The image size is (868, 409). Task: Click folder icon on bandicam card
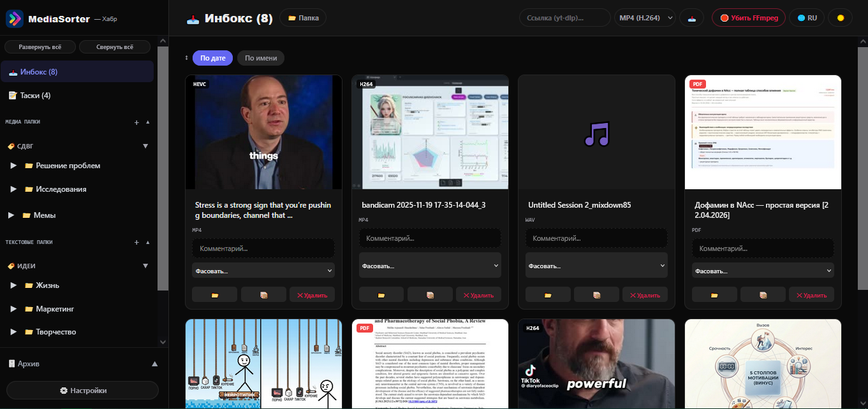[381, 295]
